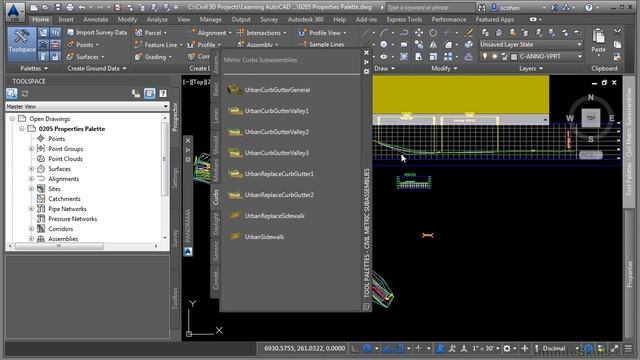Open the Curbs tab in tool palette
640x360 pixels.
tap(216, 197)
